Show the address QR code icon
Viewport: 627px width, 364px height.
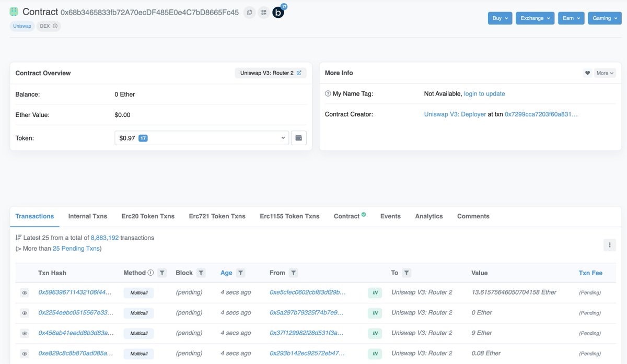point(264,12)
